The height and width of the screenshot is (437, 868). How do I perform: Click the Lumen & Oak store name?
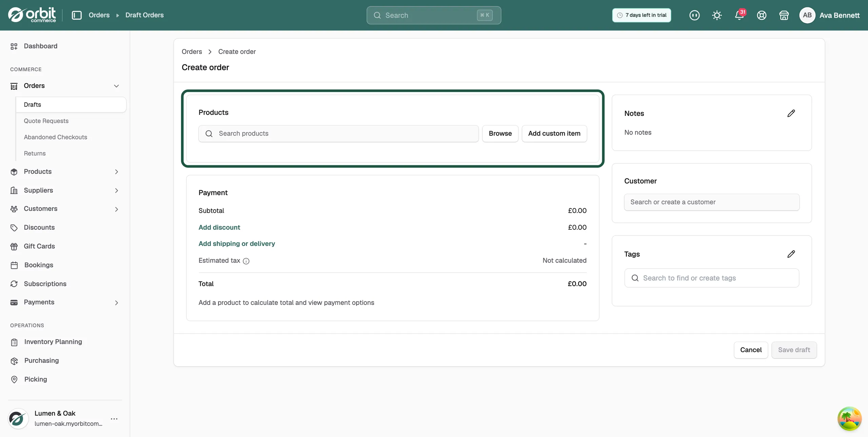(55, 413)
